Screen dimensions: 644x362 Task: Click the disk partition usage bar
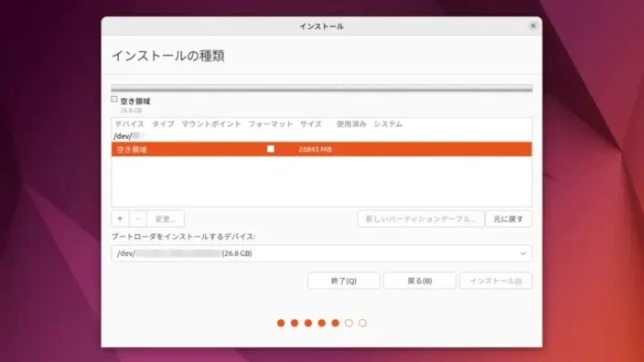point(322,89)
